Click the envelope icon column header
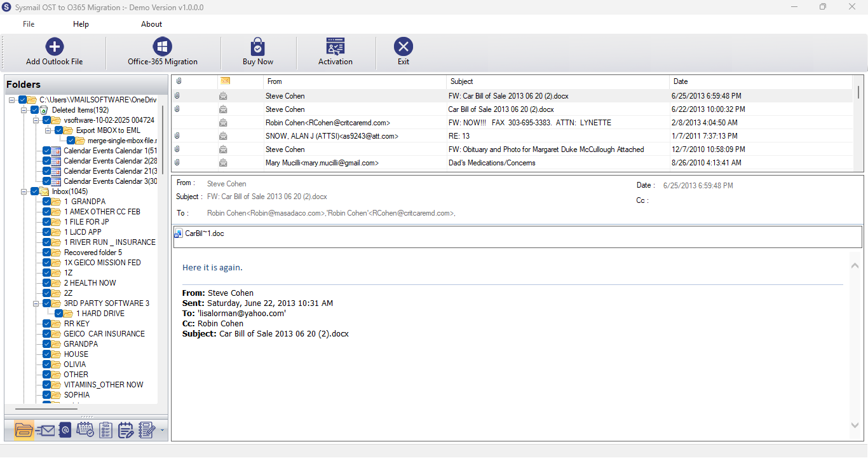The height and width of the screenshot is (458, 868). (224, 81)
